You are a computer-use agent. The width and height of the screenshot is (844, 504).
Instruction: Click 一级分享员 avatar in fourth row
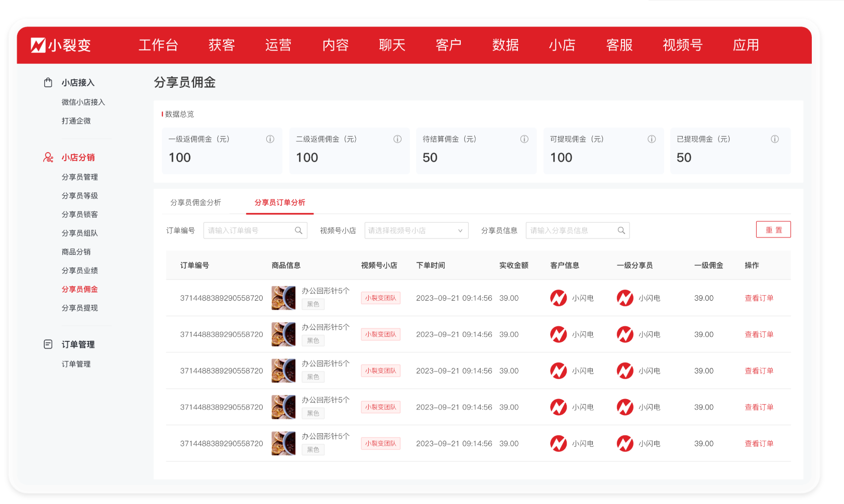[x=625, y=407]
